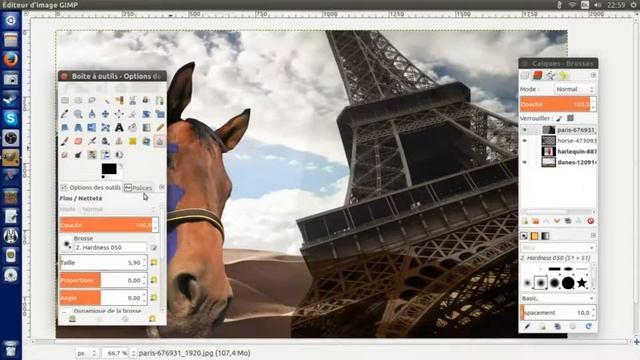Viewport: 640px width, 360px height.
Task: Open the layer Mode dropdown
Action: (575, 89)
